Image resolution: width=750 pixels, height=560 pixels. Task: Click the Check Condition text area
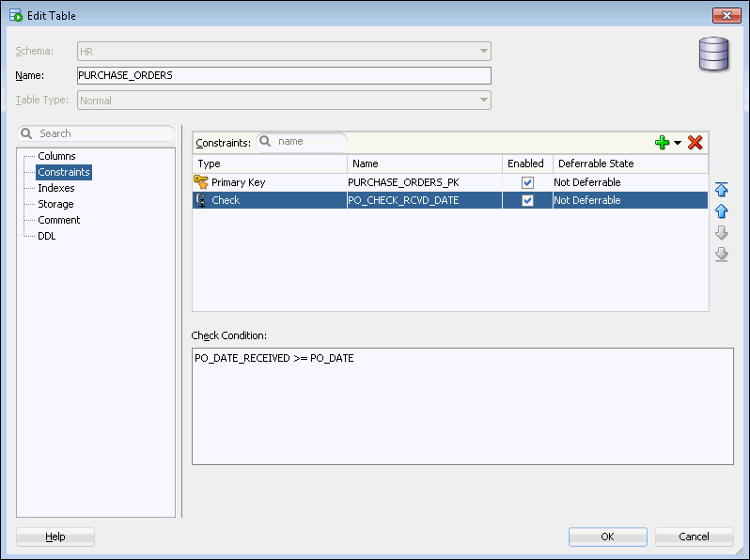pos(462,406)
